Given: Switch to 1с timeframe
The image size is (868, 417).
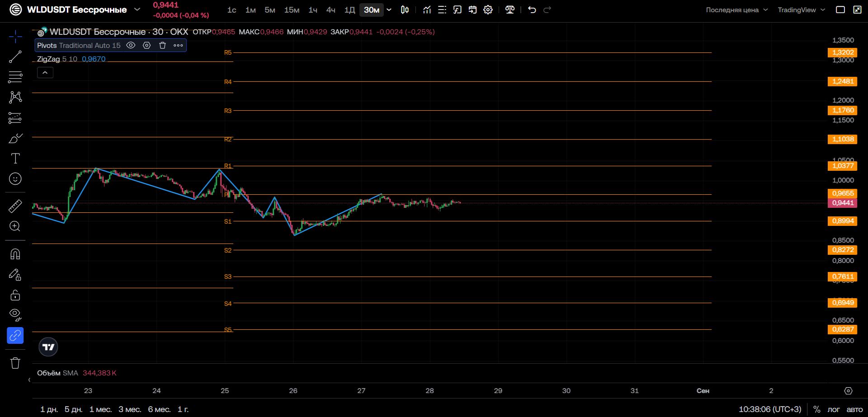Looking at the screenshot, I should coord(232,10).
